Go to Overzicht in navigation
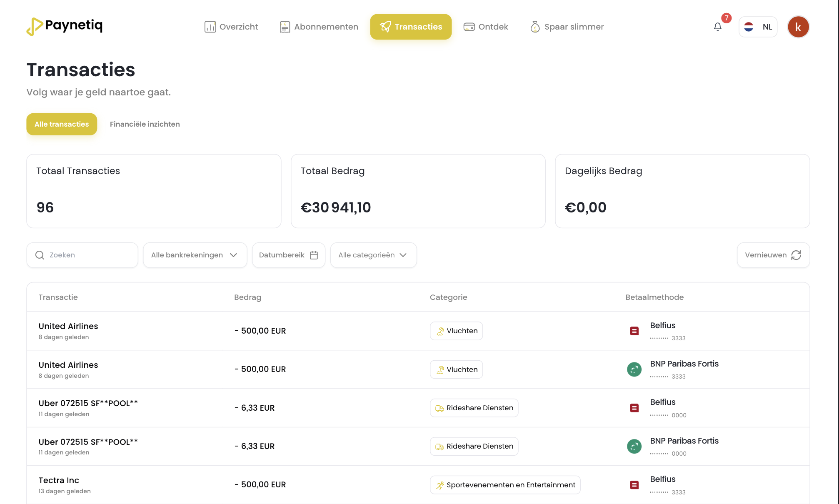 [231, 27]
